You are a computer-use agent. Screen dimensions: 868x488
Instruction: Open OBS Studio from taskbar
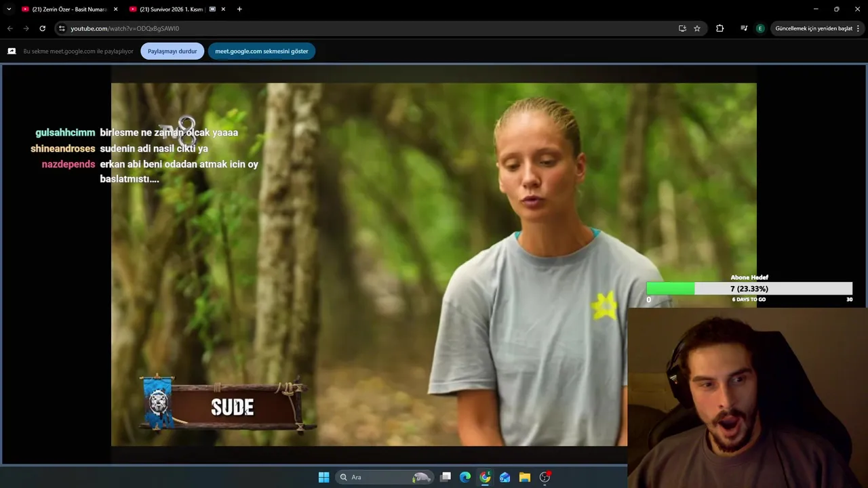point(545,477)
